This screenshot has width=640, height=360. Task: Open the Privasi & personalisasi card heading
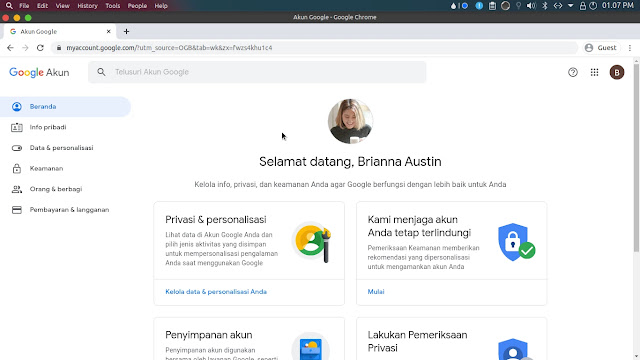(x=216, y=220)
